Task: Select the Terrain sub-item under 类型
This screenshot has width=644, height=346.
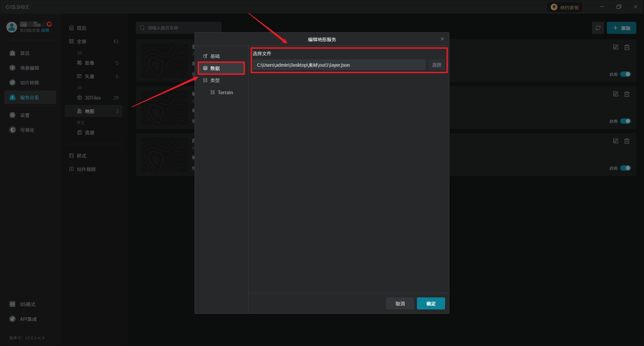Action: 225,93
